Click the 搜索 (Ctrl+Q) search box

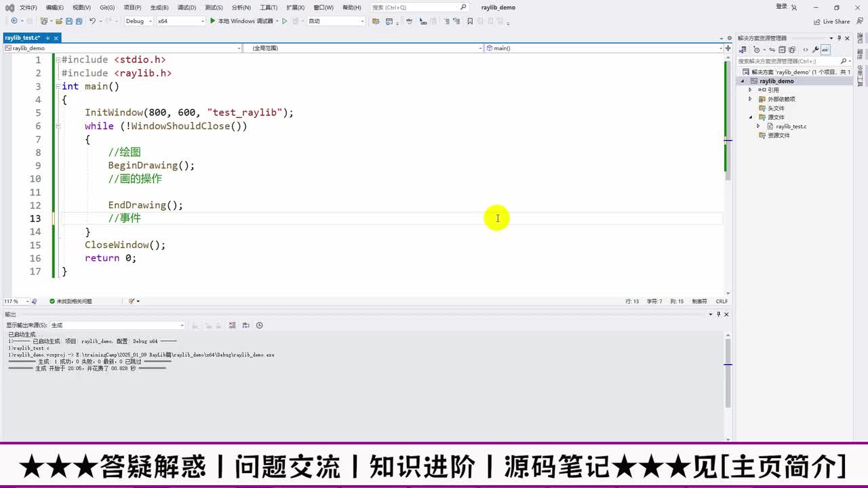tap(420, 7)
